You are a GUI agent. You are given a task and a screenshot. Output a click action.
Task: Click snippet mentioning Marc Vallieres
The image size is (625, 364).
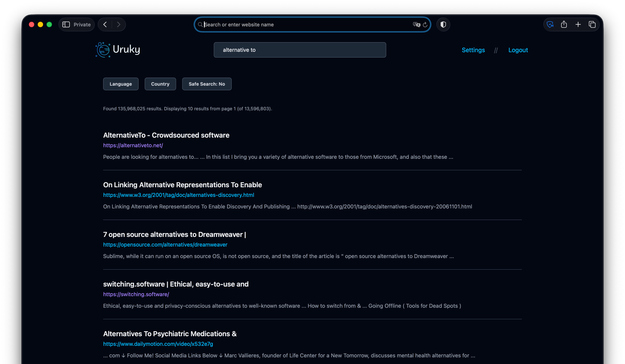tap(289, 356)
